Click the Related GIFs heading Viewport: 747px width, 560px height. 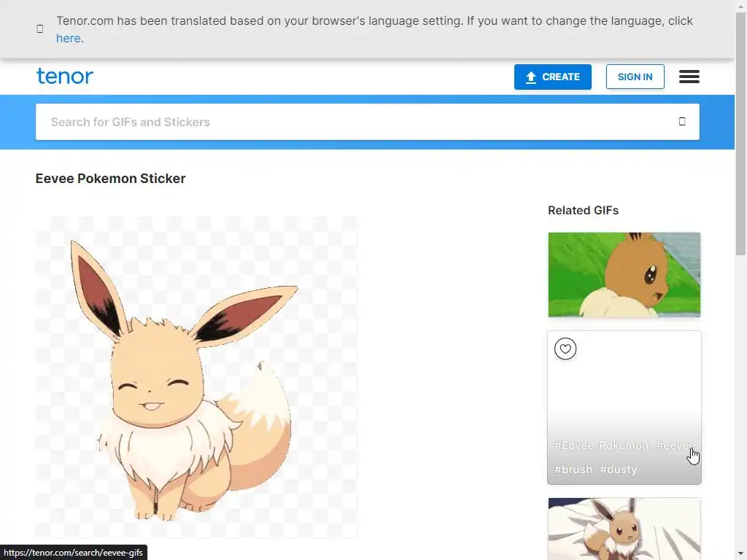[x=583, y=211]
